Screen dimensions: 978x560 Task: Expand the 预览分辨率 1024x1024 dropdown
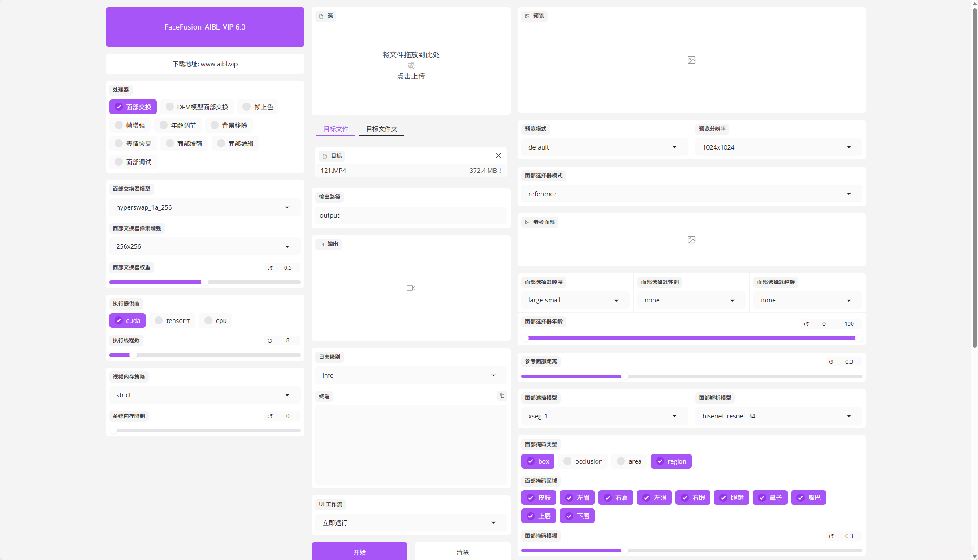tap(778, 147)
